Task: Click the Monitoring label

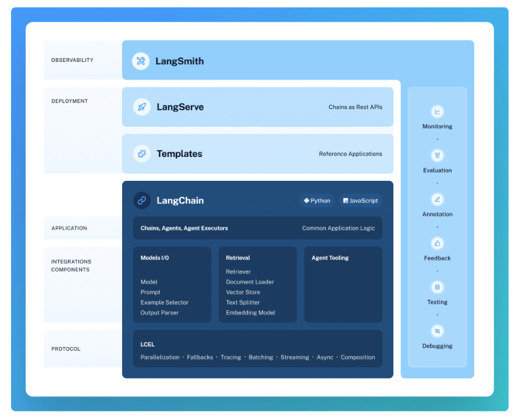Action: pos(437,126)
